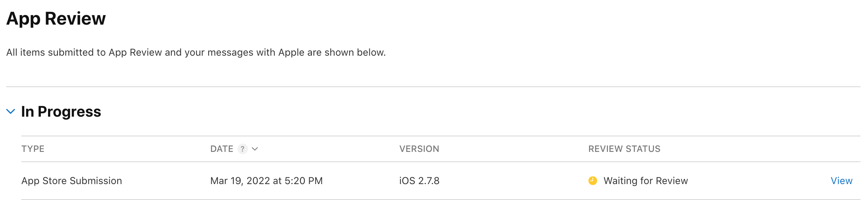Sort by the DATE column header

click(x=222, y=149)
